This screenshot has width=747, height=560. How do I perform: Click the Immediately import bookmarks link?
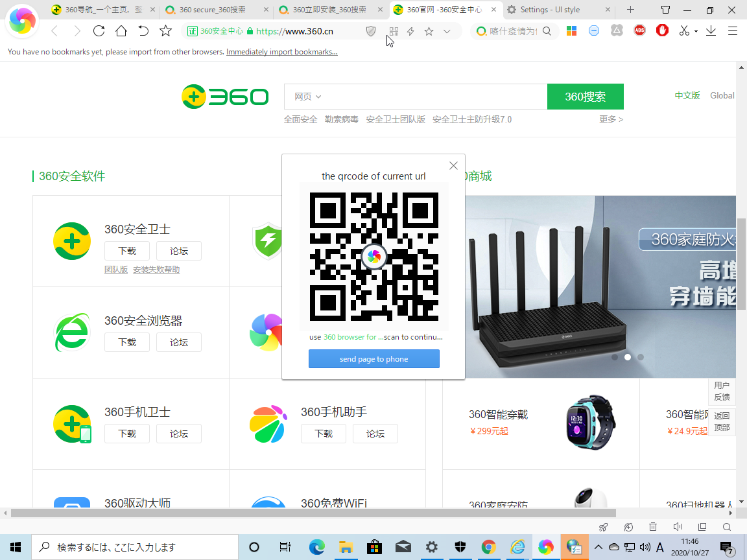281,52
